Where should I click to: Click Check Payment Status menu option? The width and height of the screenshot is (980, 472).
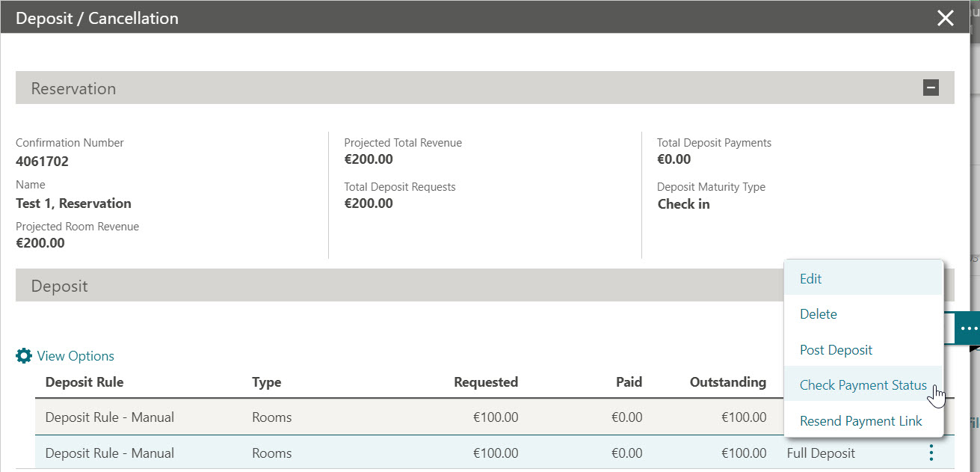[x=863, y=384]
